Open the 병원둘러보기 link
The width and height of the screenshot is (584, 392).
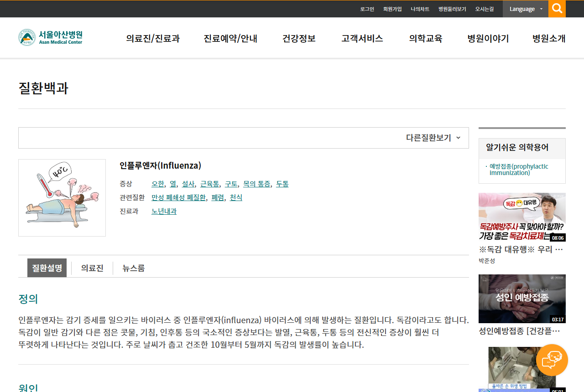(x=452, y=9)
